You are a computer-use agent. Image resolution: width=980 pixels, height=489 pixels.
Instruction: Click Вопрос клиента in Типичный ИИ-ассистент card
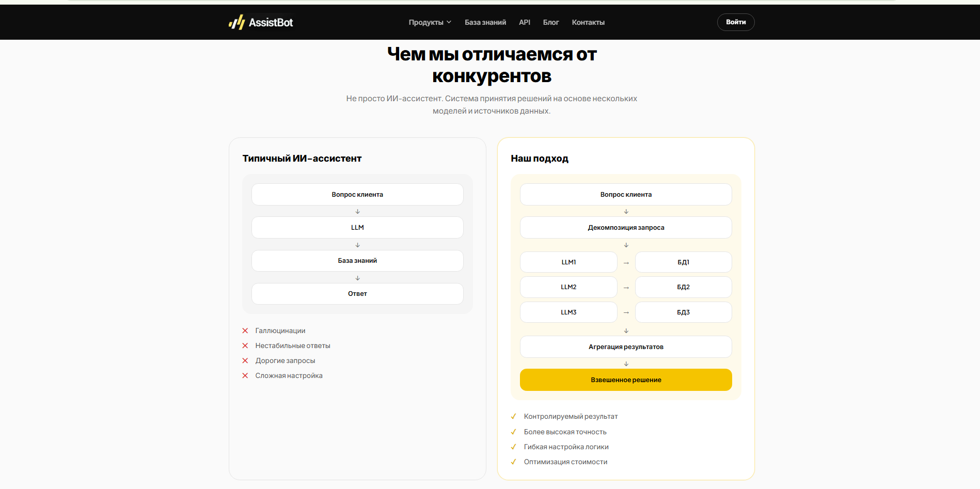(357, 195)
